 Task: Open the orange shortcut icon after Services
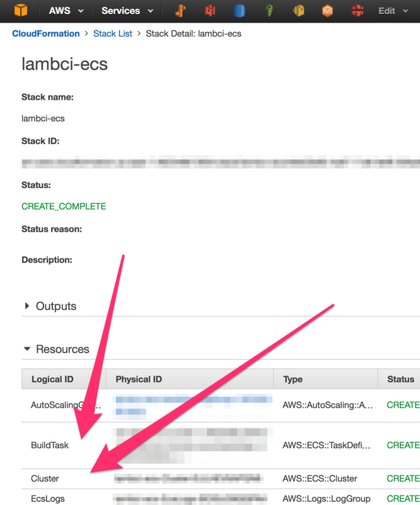pos(180,11)
